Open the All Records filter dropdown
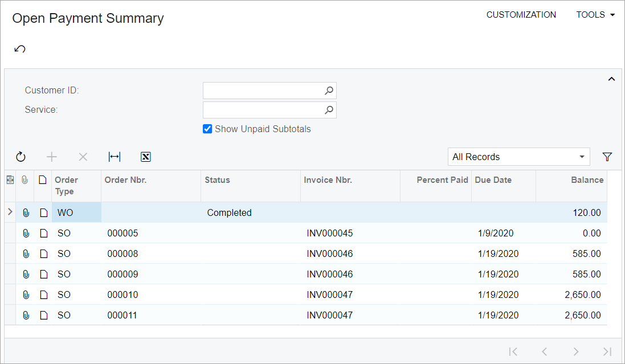The image size is (625, 364). pos(582,157)
